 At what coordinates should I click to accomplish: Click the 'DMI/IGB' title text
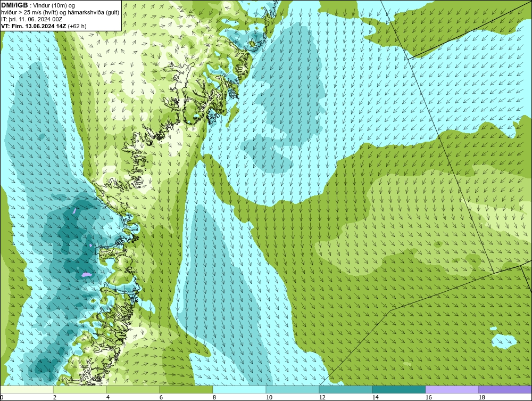(14, 5)
